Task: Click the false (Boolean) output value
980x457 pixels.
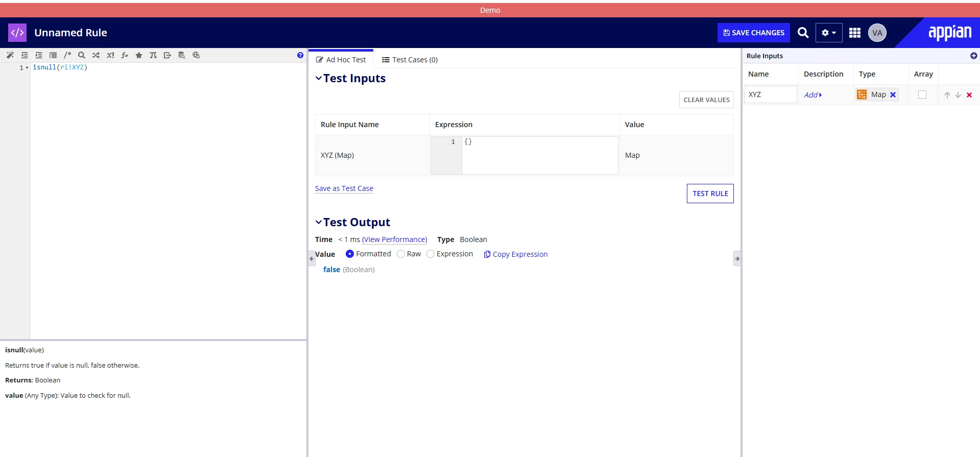Action: (349, 270)
